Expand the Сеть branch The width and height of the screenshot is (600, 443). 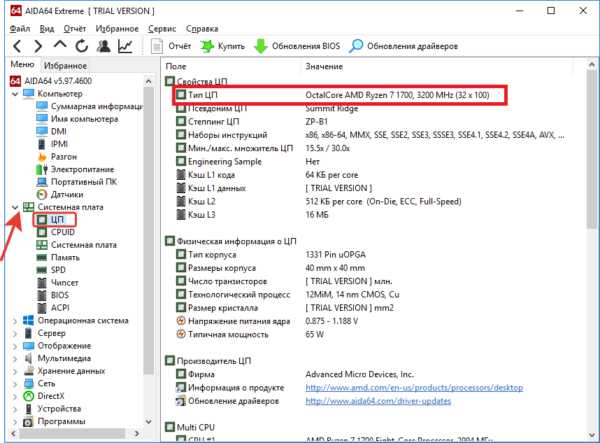point(15,383)
